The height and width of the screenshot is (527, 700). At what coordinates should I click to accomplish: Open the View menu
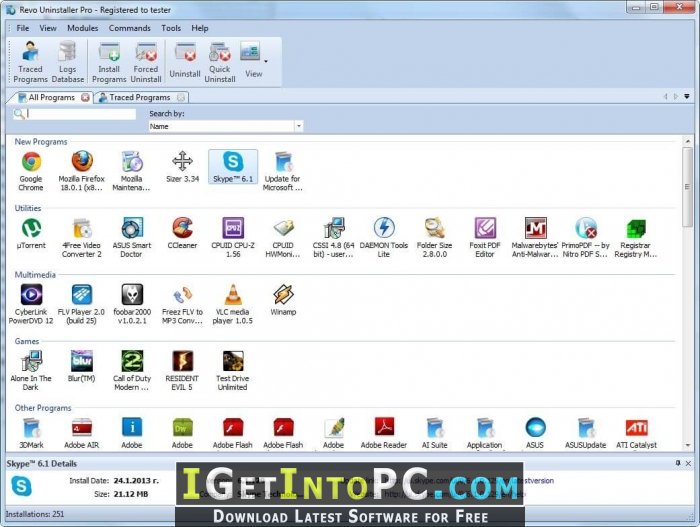[x=48, y=28]
